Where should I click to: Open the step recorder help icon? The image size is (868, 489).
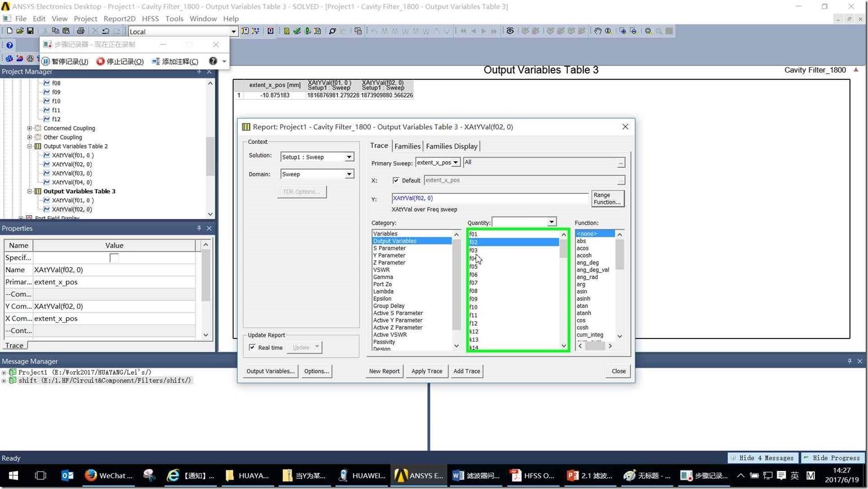point(212,61)
